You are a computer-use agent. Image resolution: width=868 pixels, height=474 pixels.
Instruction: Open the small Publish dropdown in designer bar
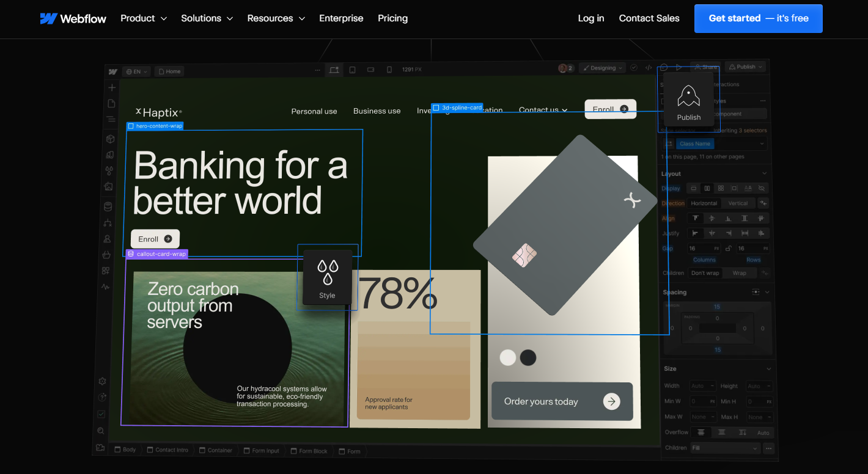[x=745, y=67]
